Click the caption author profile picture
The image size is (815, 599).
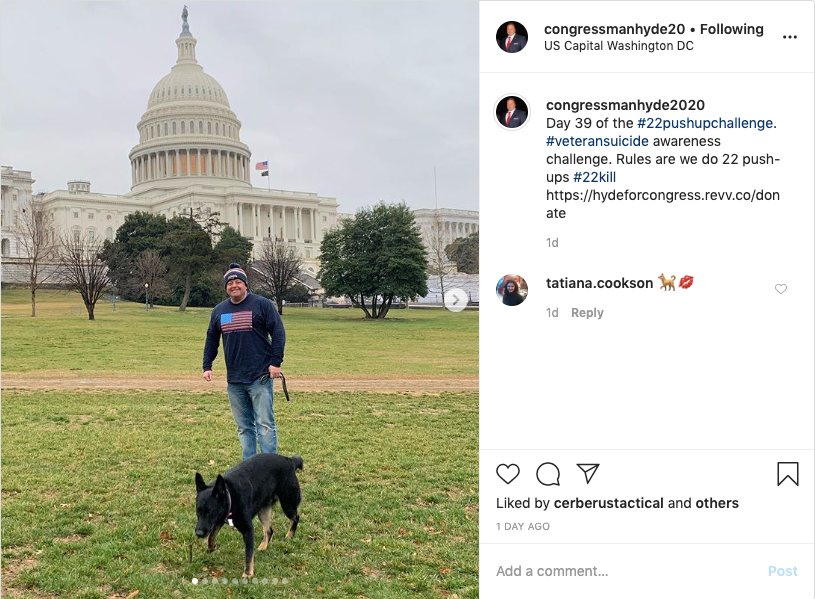point(512,112)
